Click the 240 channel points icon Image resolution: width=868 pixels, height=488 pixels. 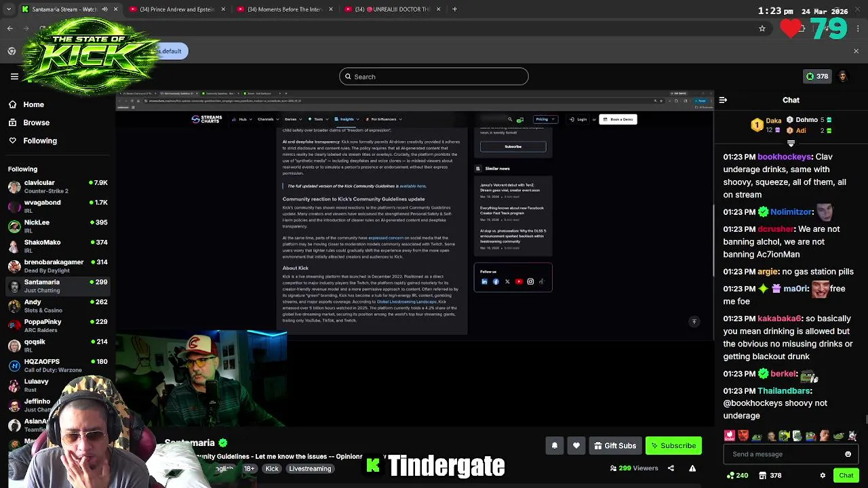[x=736, y=475]
